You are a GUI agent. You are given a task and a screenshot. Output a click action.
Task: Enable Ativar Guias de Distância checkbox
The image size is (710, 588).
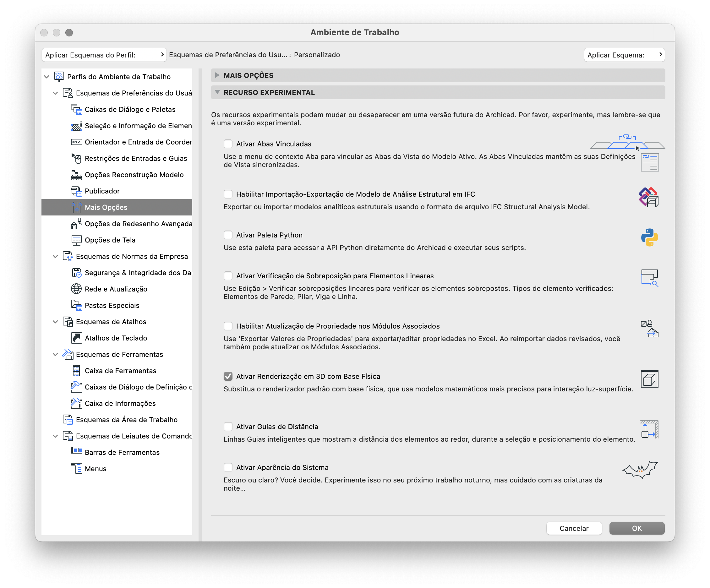[228, 427]
